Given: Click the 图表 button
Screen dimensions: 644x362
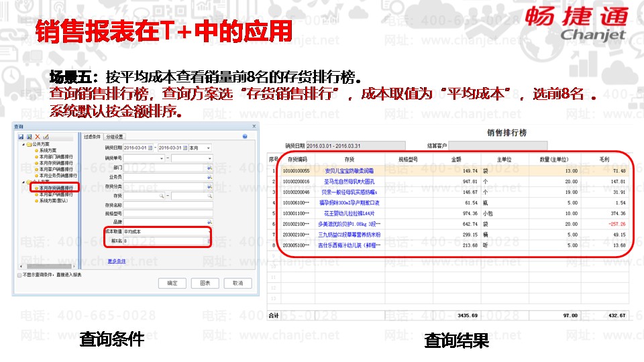Looking at the screenshot, I should [x=205, y=283].
